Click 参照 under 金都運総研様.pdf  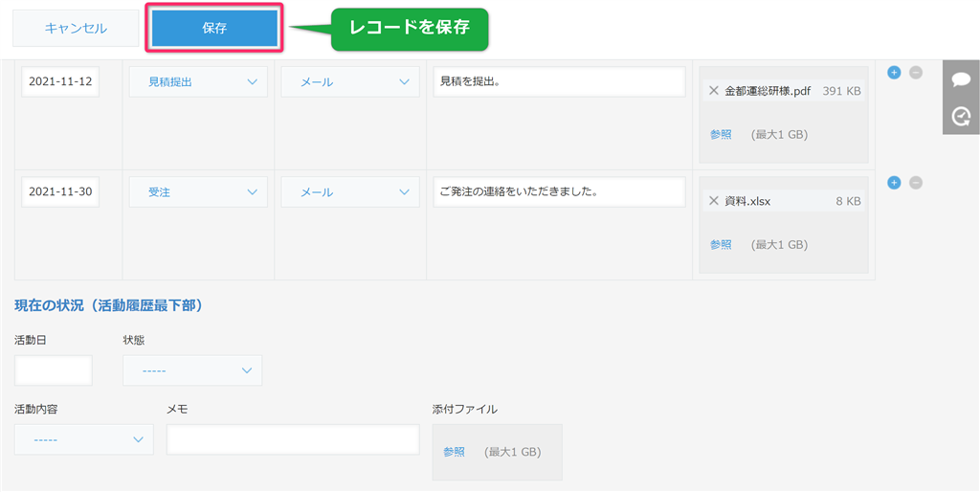coord(721,134)
